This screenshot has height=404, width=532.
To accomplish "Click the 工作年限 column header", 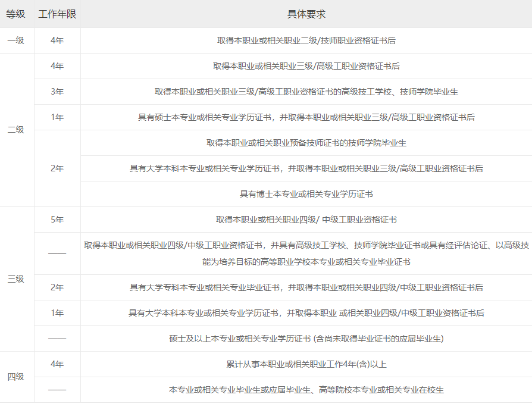I will tap(57, 14).
